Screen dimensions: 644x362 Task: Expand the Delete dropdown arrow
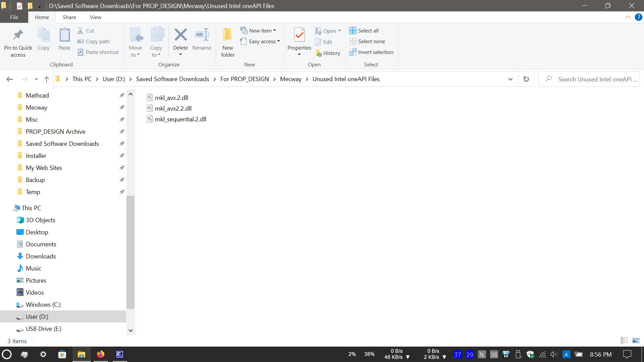[180, 55]
